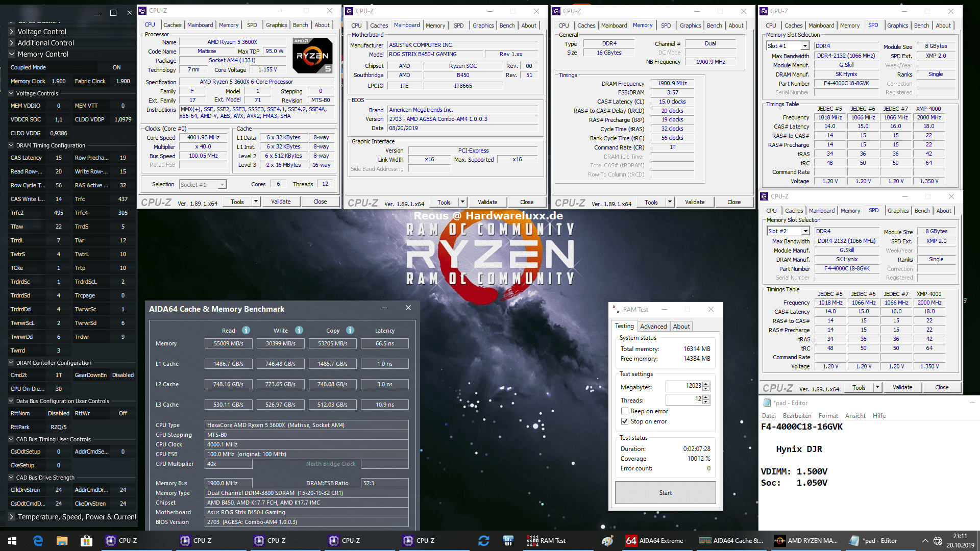Switch to AIDA64 Cache benchmark taskbar item
Screen dimensions: 980x551
coord(731,540)
